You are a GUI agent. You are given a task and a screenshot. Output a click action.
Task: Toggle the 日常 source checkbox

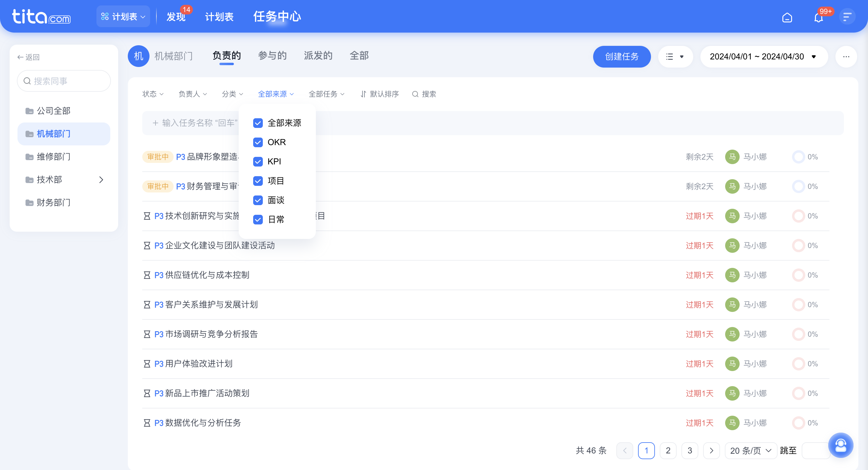[x=258, y=220]
